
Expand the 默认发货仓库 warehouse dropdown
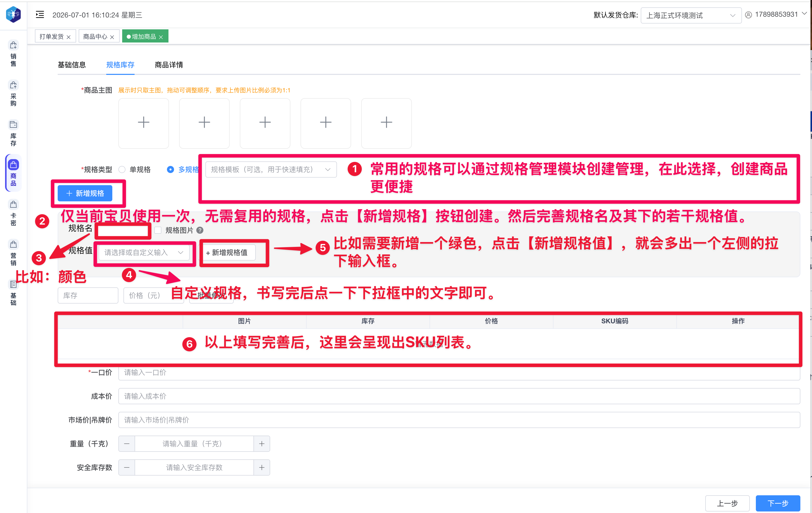pos(691,15)
